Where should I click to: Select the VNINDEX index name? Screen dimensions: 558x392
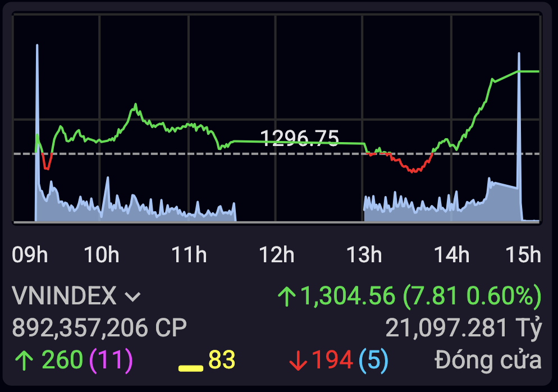pyautogui.click(x=64, y=296)
